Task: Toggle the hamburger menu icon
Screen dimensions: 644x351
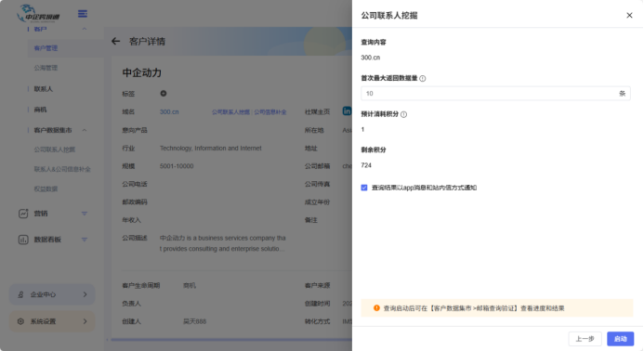Action: (x=83, y=14)
